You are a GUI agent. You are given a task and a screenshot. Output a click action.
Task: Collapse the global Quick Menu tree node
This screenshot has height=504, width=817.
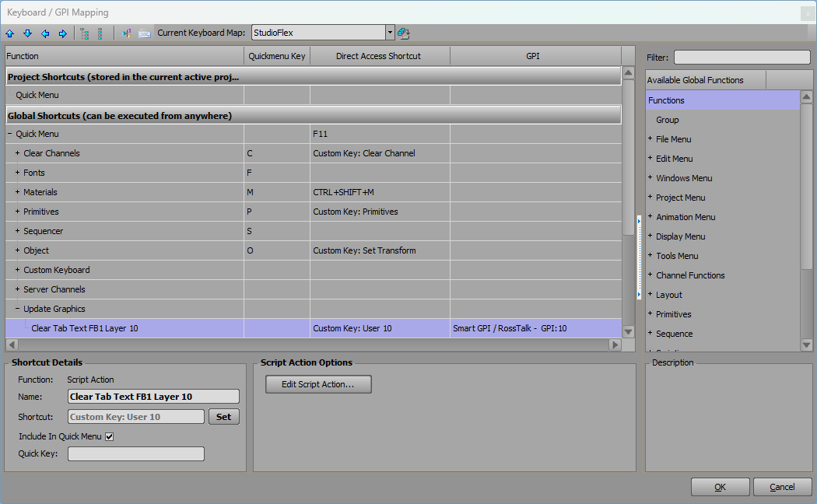(9, 134)
